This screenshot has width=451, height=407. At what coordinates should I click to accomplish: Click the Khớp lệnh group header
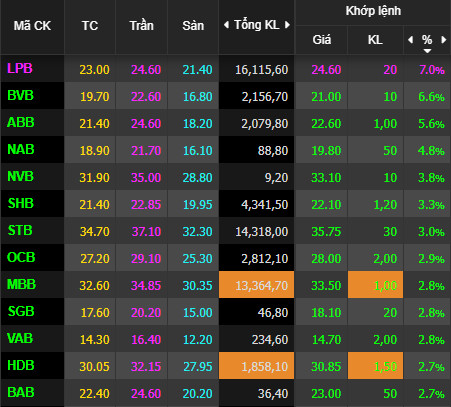point(373,11)
